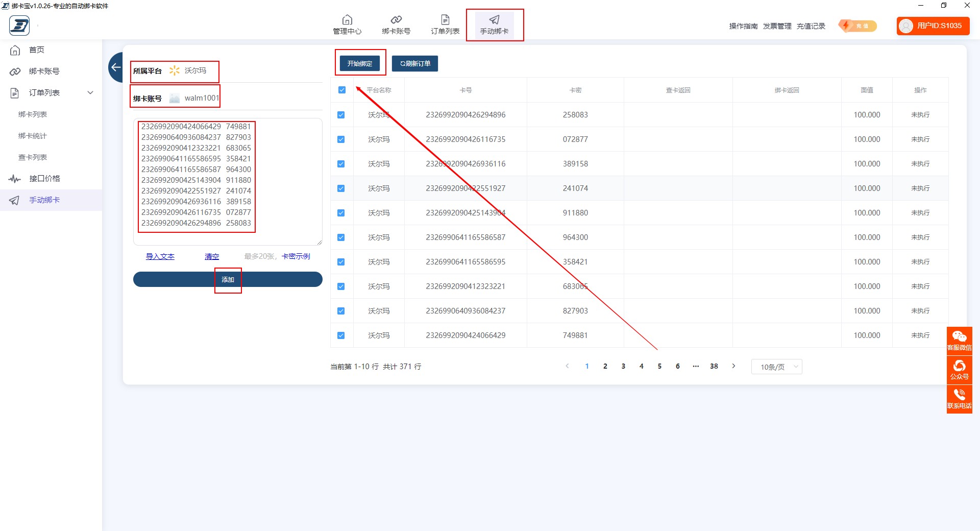Switch to the 手动绑卡 top tab

(x=494, y=25)
